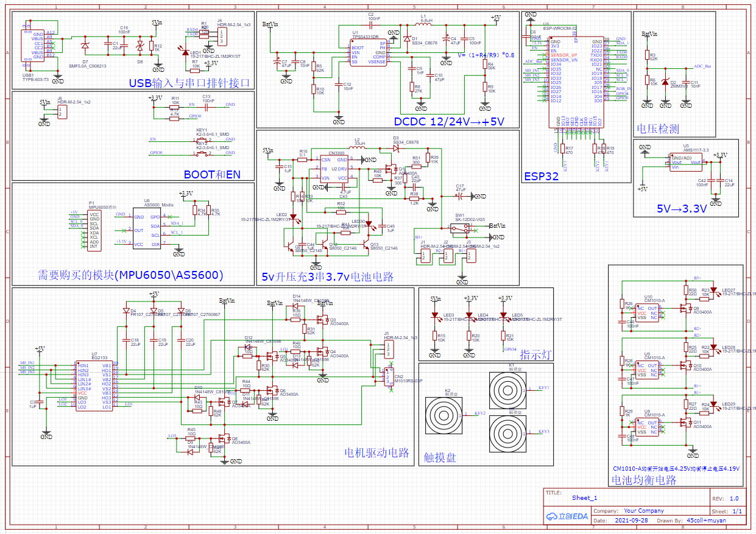Select the U8 CM1010-A balancer chip

point(646,427)
